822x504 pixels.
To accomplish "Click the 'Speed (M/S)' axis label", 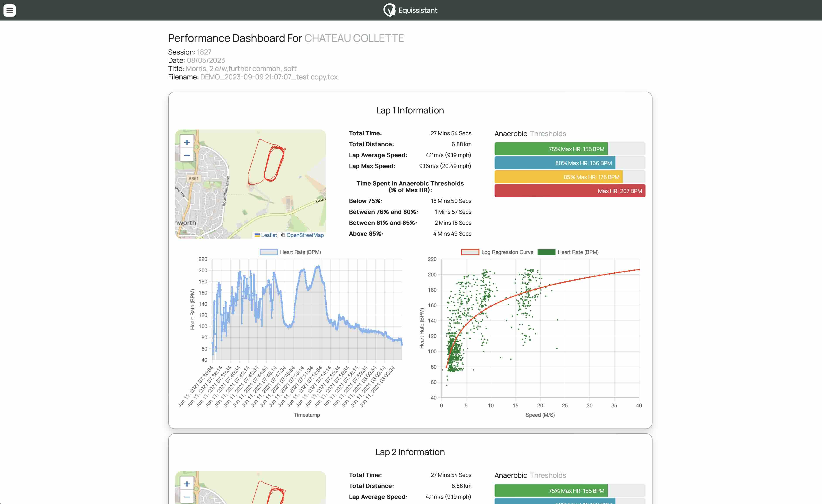I will pyautogui.click(x=540, y=415).
